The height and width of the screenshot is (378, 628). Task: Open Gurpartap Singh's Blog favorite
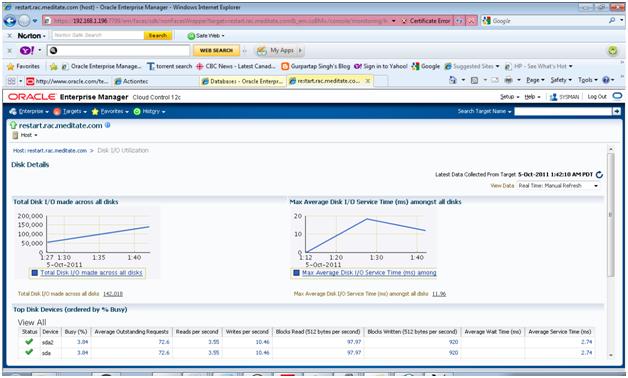tap(316, 66)
